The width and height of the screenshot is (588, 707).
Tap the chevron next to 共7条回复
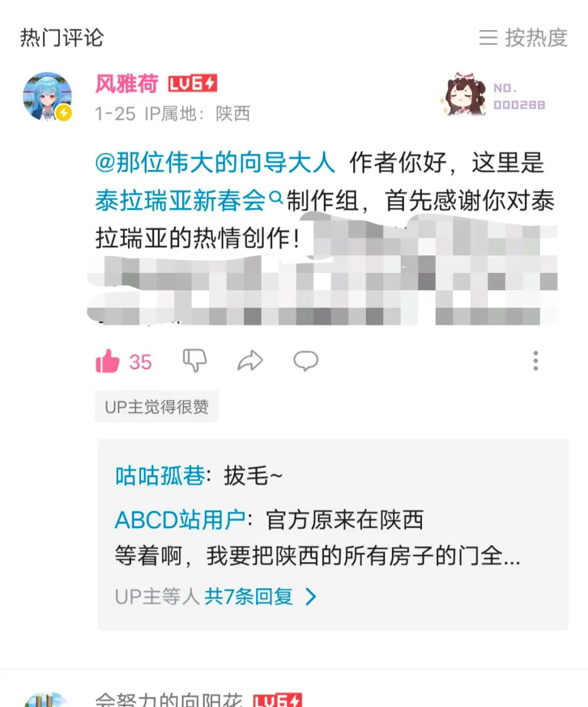click(311, 597)
